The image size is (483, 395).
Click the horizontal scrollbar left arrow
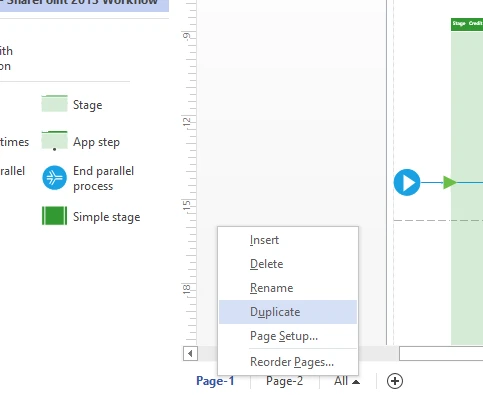pos(190,353)
